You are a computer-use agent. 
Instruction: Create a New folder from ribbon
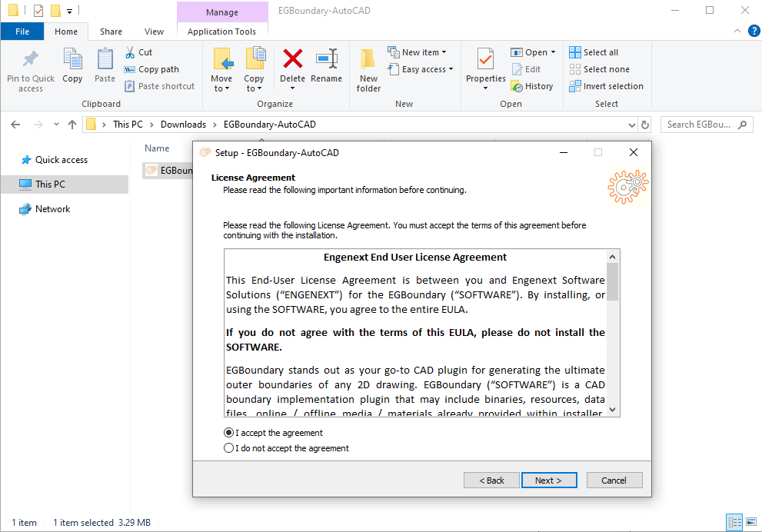(x=368, y=71)
